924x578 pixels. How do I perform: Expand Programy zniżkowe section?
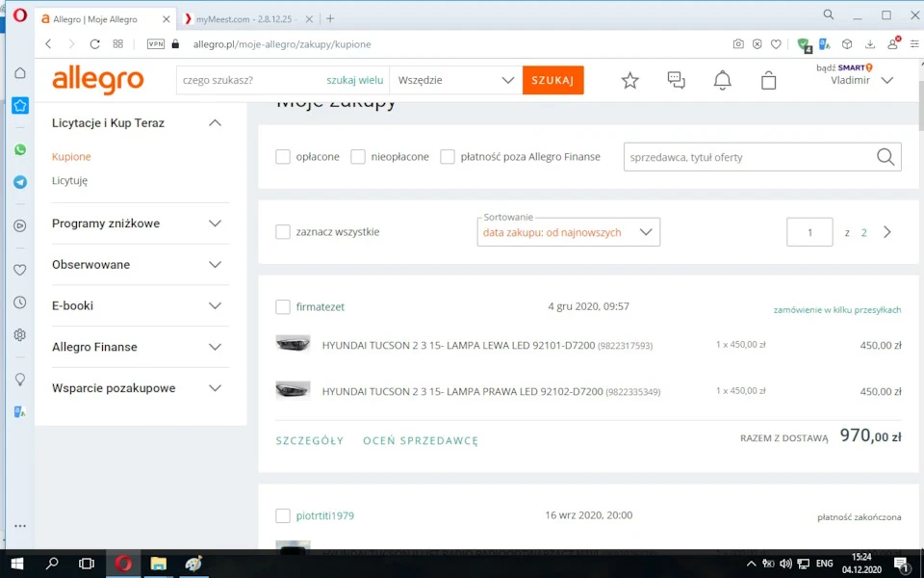[215, 223]
